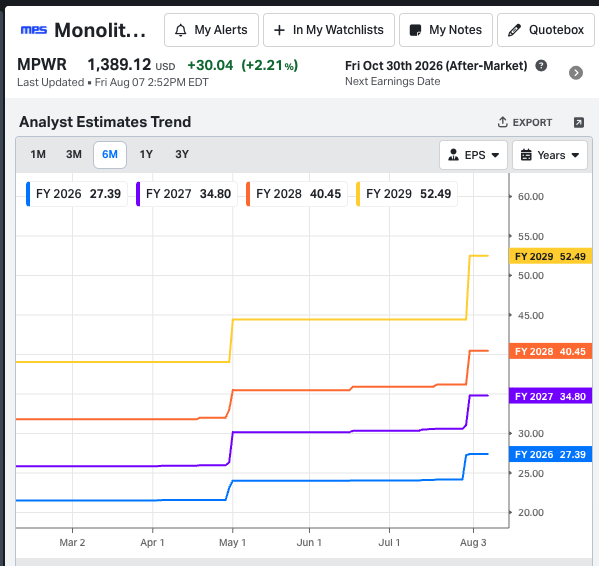Switch chart to 1Y range
Screen dimensions: 599x566
146,154
